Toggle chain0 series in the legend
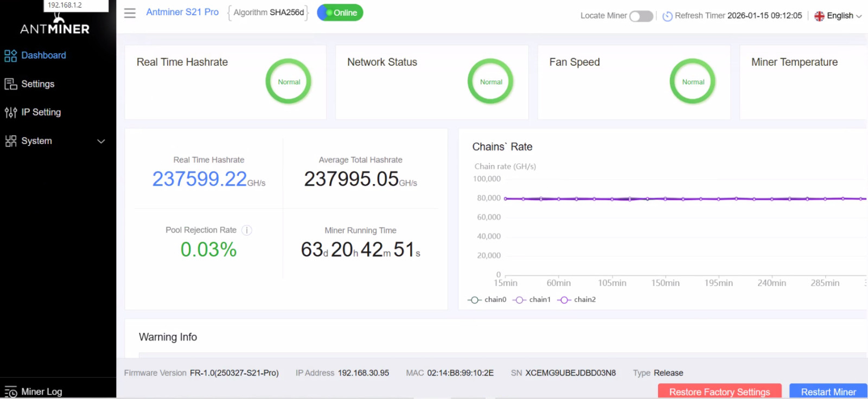 point(487,300)
